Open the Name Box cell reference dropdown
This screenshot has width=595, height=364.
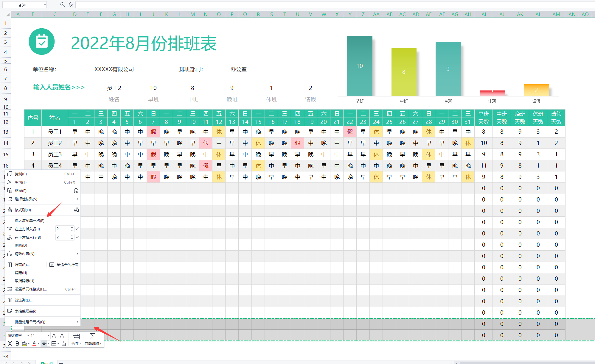[45, 5]
